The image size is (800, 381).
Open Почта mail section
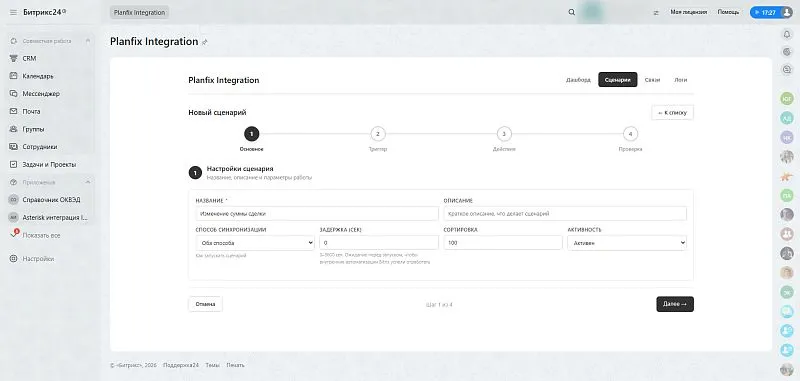[31, 111]
